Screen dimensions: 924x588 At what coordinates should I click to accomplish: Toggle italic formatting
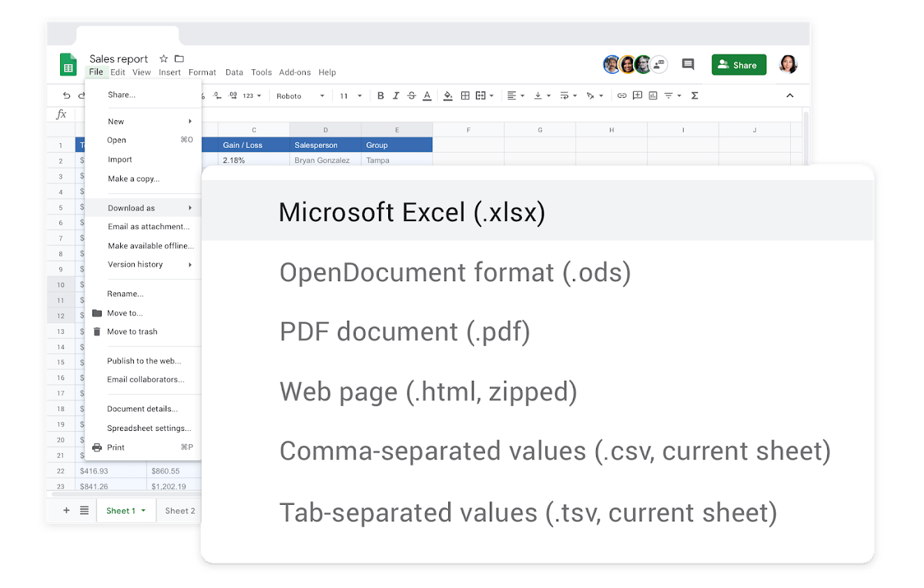pos(396,96)
